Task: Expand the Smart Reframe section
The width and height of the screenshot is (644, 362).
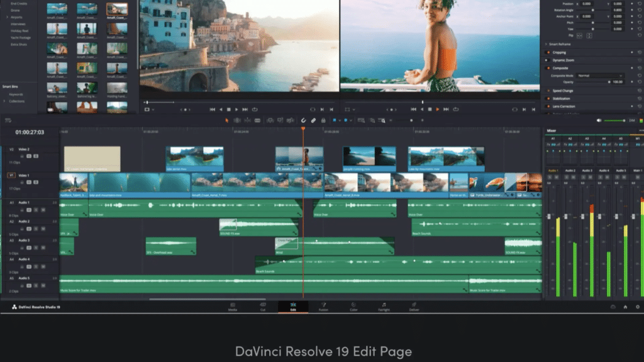Action: 545,45
